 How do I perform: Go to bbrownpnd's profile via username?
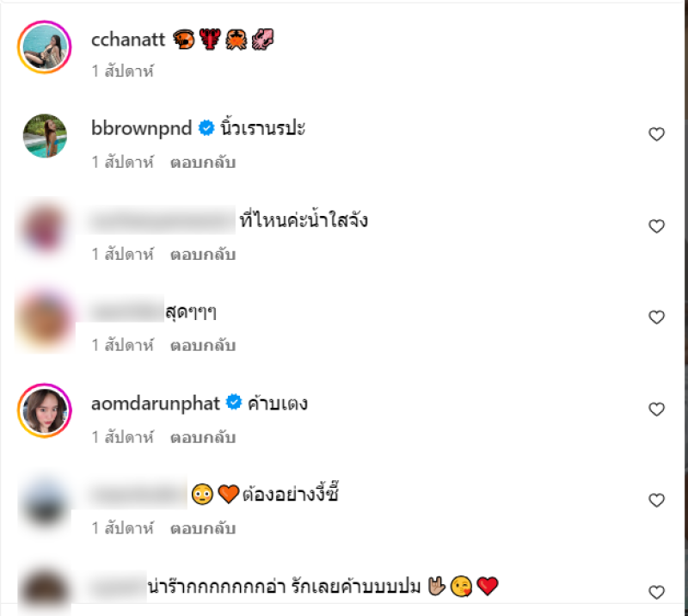[143, 129]
